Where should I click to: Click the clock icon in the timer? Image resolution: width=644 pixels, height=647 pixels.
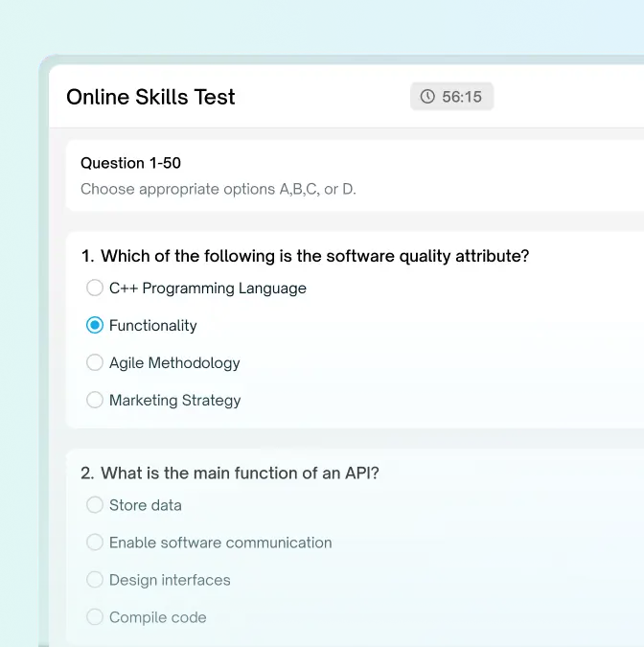coord(427,97)
